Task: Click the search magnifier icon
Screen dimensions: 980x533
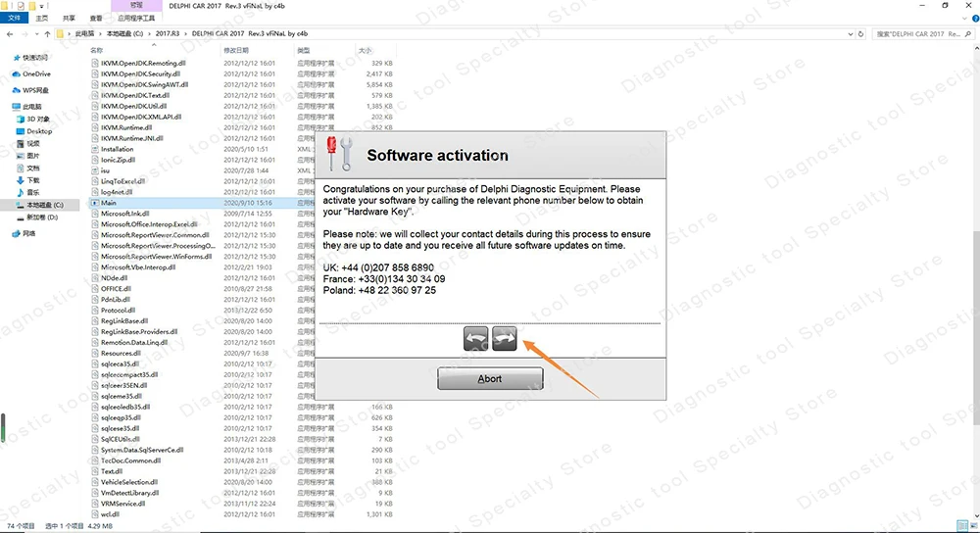Action: 968,33
